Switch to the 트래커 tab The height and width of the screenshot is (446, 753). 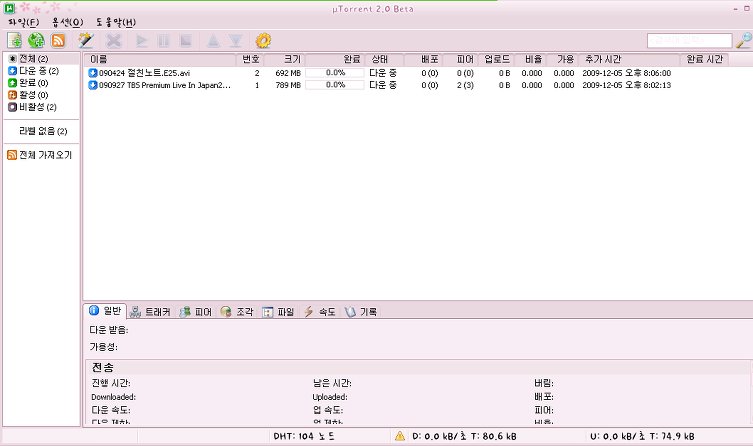coord(150,312)
